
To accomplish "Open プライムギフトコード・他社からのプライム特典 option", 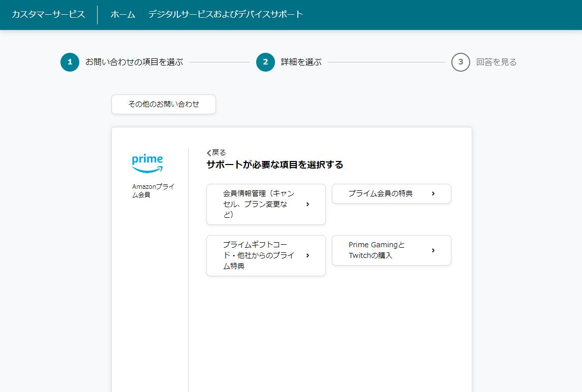I will [266, 255].
